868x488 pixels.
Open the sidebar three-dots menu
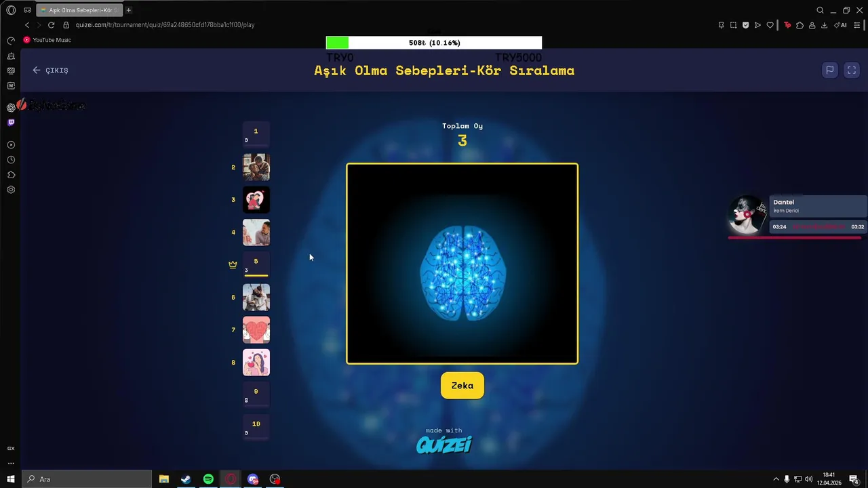[x=11, y=464]
